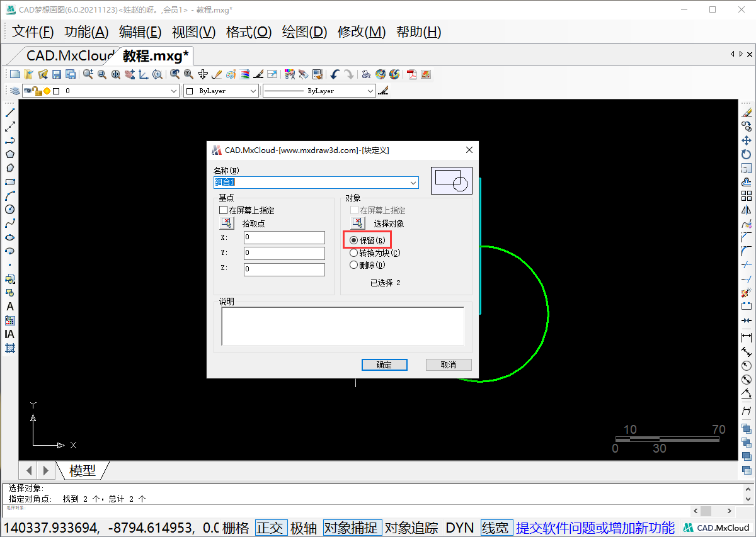Screen dimensions: 756x537
Task: Click the X coordinate input field
Action: pyautogui.click(x=284, y=237)
